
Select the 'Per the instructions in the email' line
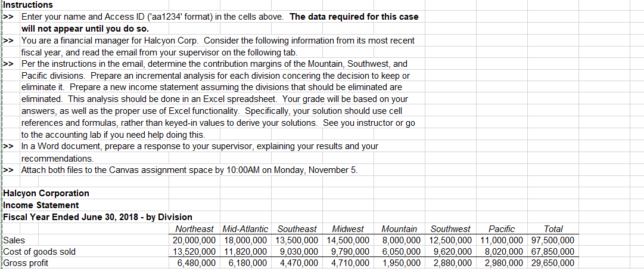click(x=214, y=64)
